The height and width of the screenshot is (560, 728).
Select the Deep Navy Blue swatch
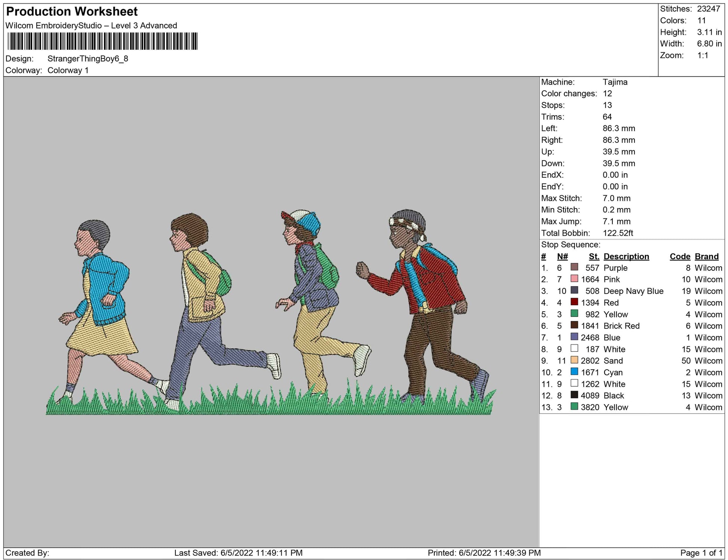coord(574,290)
